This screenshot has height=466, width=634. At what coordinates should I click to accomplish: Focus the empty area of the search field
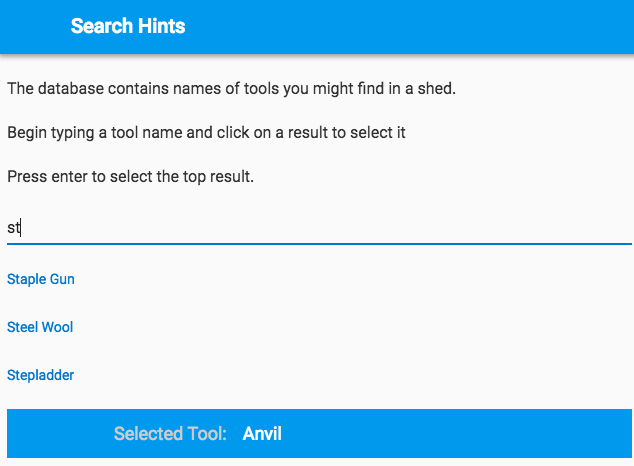(320, 228)
